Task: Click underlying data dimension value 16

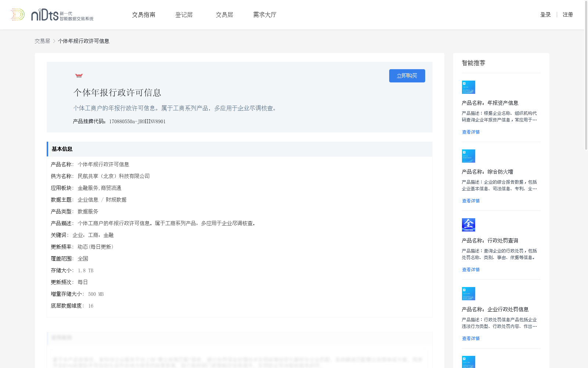Action: 91,306
